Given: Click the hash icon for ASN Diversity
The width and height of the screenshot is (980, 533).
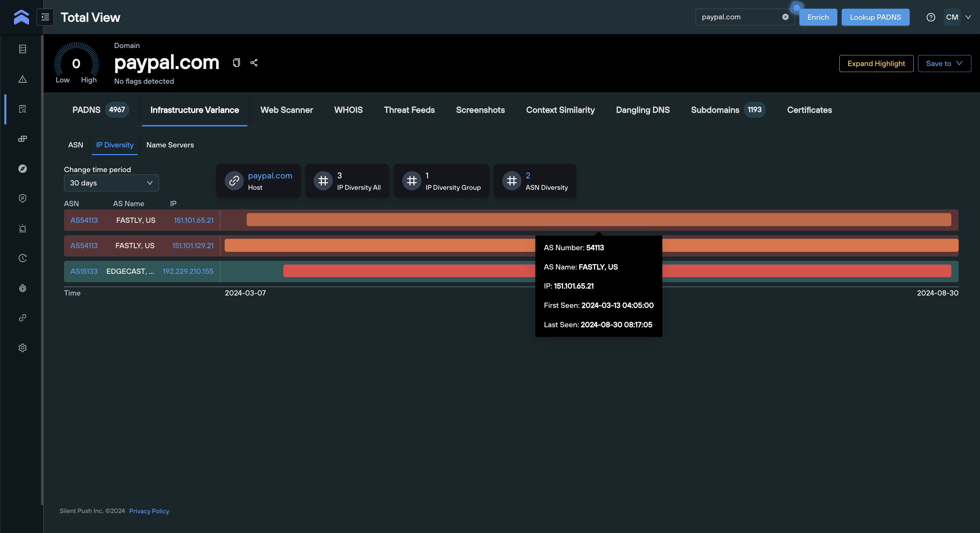Looking at the screenshot, I should [x=512, y=181].
